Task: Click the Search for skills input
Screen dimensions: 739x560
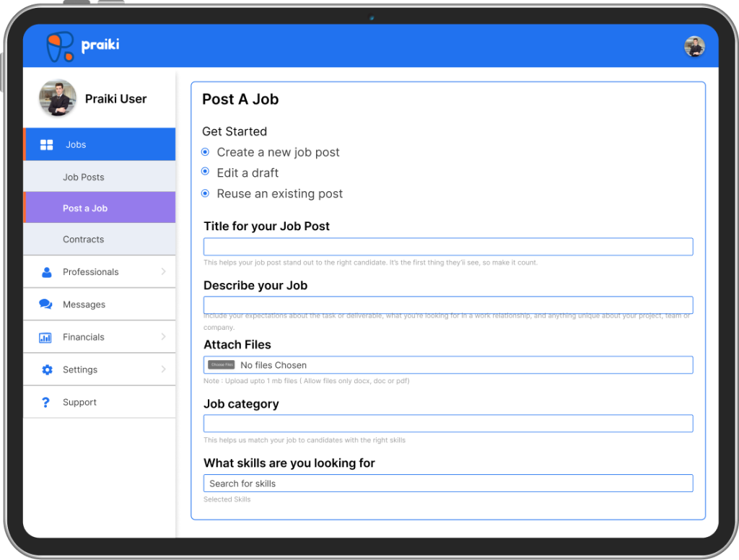Action: 447,484
